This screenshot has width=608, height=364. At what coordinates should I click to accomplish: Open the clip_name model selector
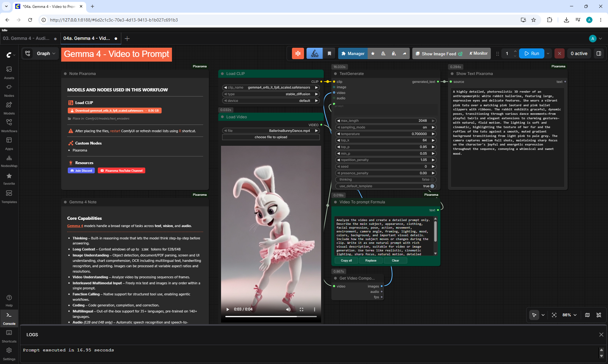point(271,88)
